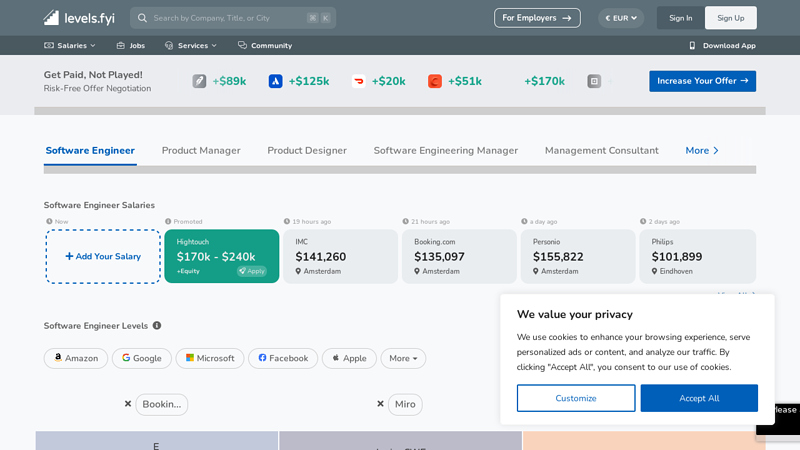
Task: Select the Amazon company chip
Action: click(x=76, y=358)
